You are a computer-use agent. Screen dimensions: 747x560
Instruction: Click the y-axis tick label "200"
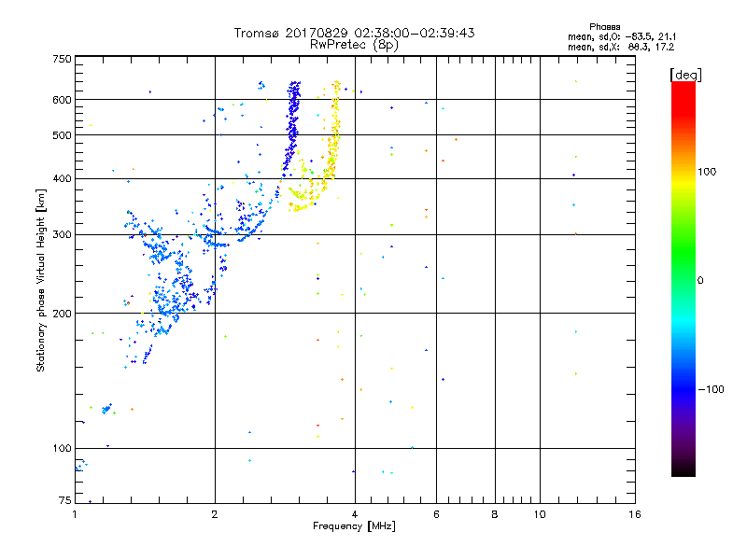click(x=62, y=314)
